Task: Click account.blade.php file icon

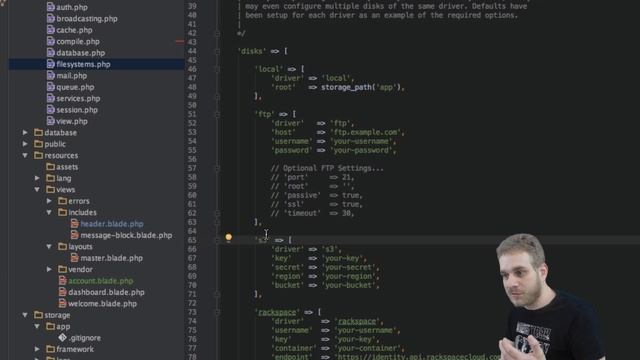Action: click(x=62, y=281)
